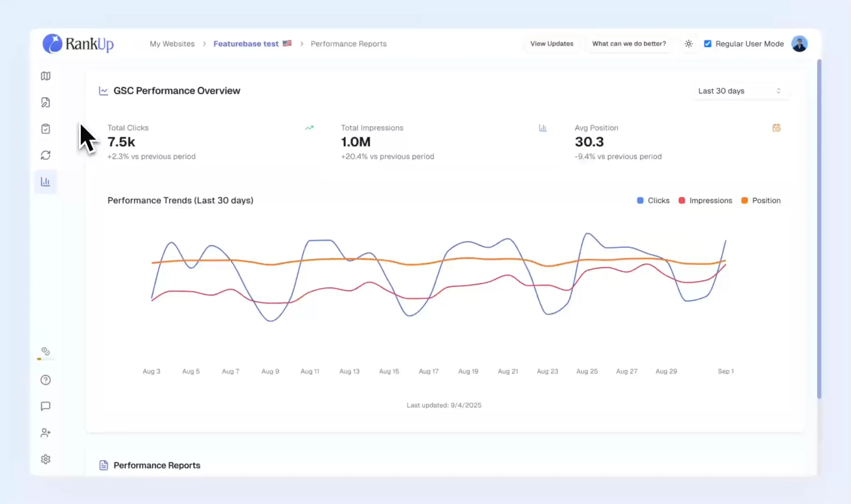Click the map icon in sidebar
Viewport: 851px width, 504px height.
point(46,76)
